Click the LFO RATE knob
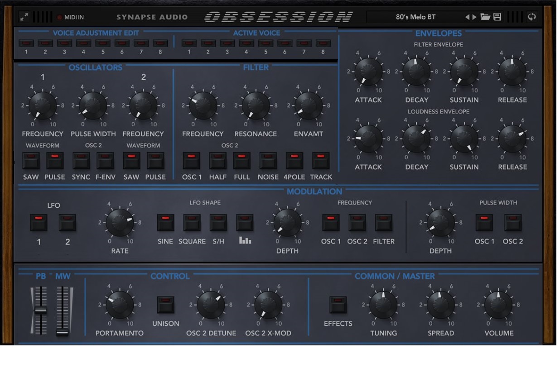Screen dimensions: 560x392 [x=120, y=222]
